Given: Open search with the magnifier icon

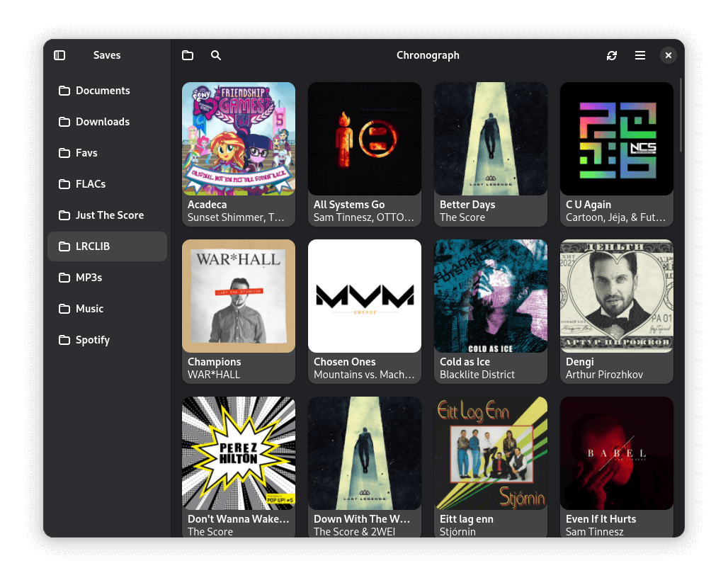Looking at the screenshot, I should [x=216, y=55].
